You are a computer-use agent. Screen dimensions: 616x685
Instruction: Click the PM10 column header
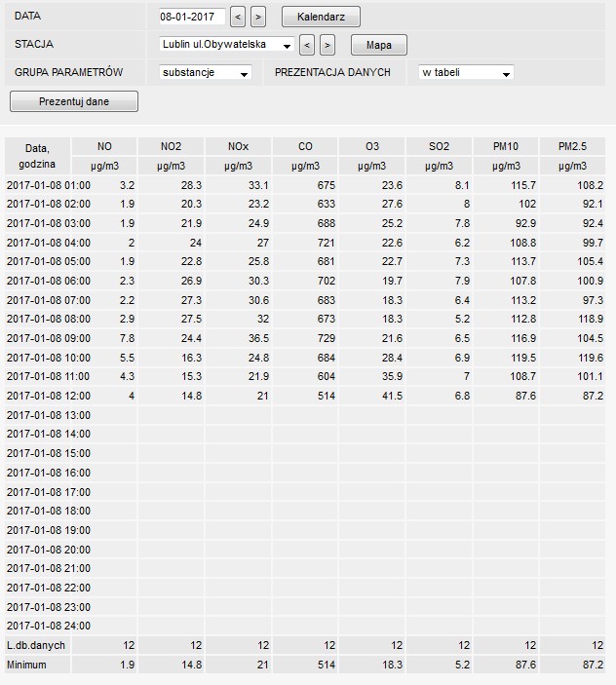tap(506, 146)
